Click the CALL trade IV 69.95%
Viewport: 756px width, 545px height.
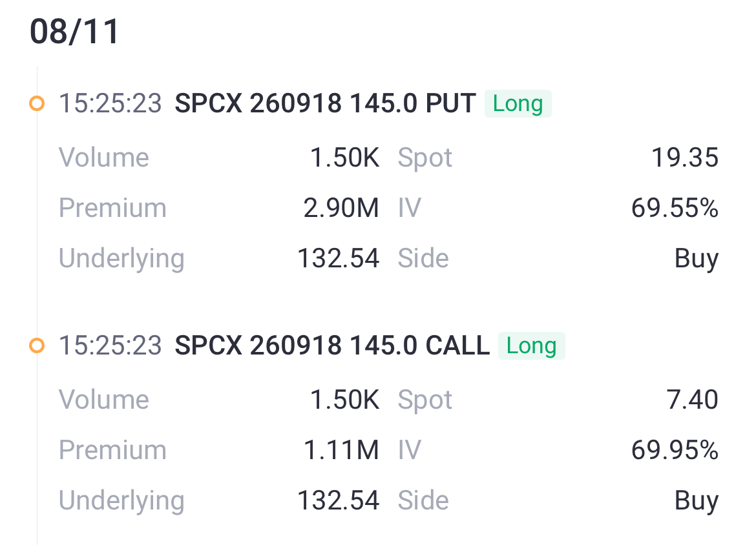coord(675,450)
